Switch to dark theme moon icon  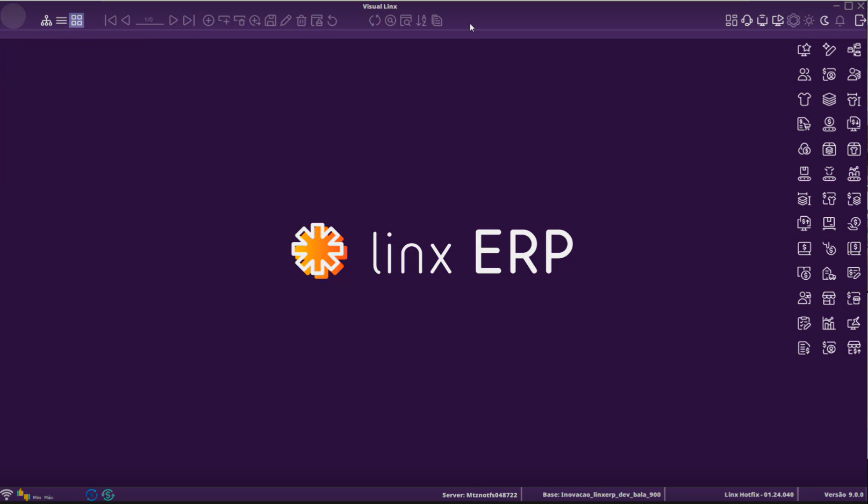pos(824,20)
